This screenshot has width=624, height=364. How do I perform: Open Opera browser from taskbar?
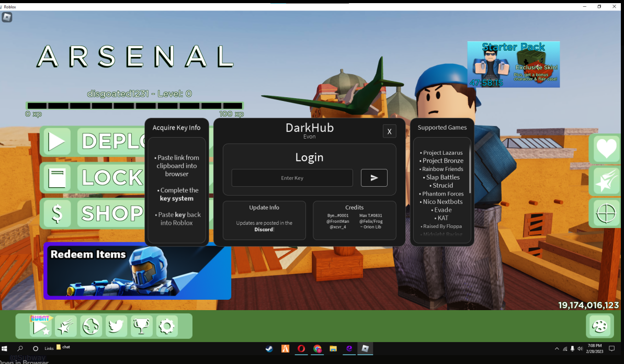pyautogui.click(x=301, y=349)
